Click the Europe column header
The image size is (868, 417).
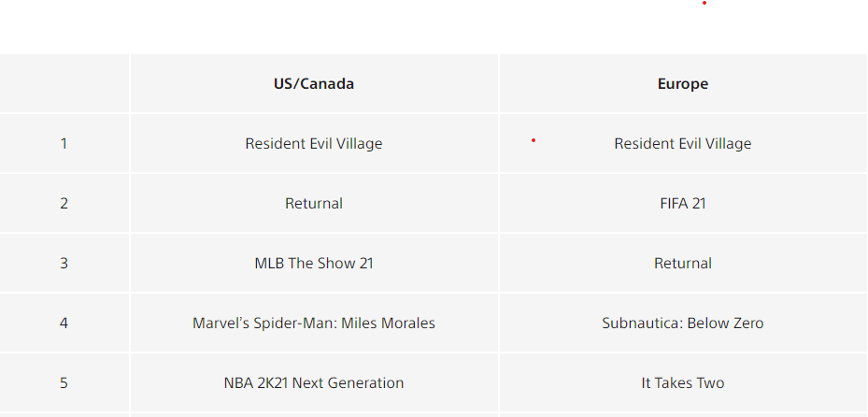pyautogui.click(x=683, y=83)
